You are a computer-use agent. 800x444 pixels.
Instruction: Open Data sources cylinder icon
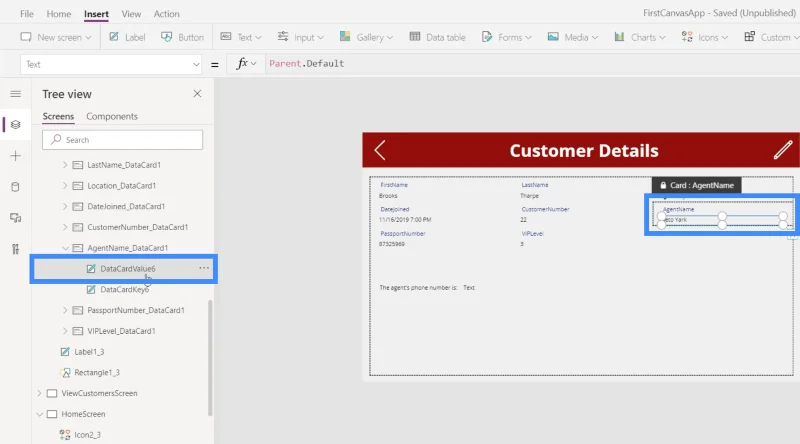coord(15,187)
